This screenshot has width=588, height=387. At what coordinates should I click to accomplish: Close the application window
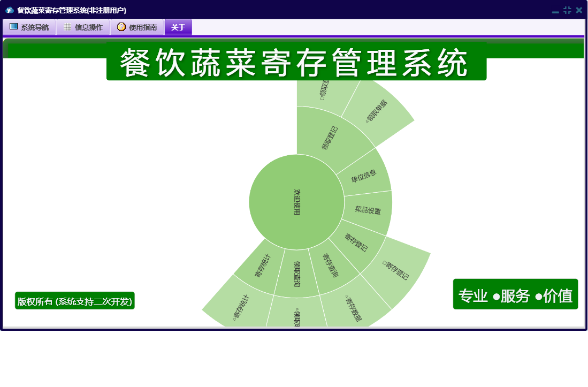[579, 10]
